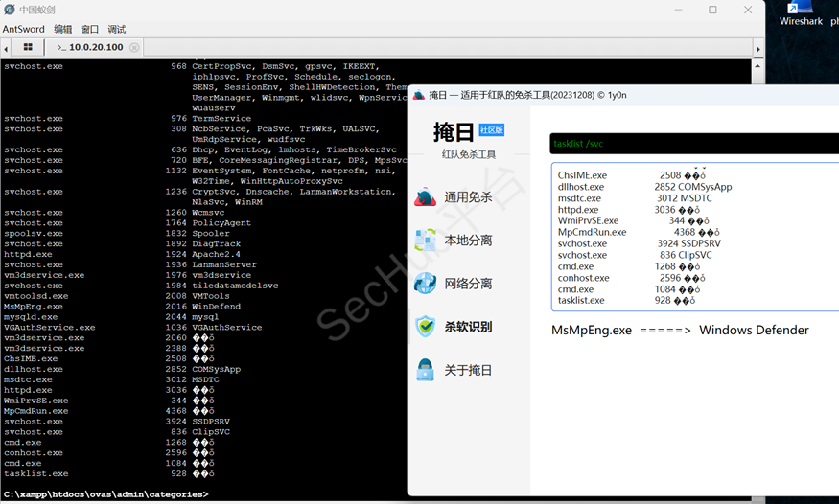Click vmtoolsd.exe row in terminal
The width and height of the screenshot is (839, 504).
point(117,296)
